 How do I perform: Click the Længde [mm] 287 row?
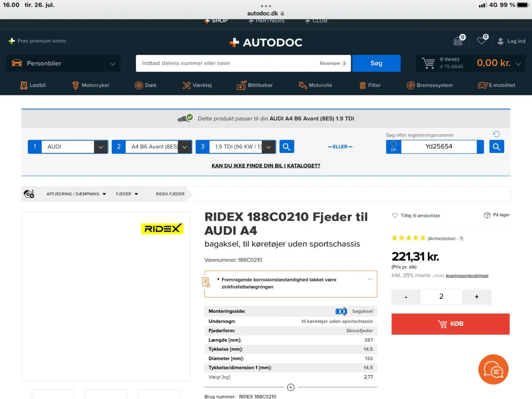tap(291, 340)
